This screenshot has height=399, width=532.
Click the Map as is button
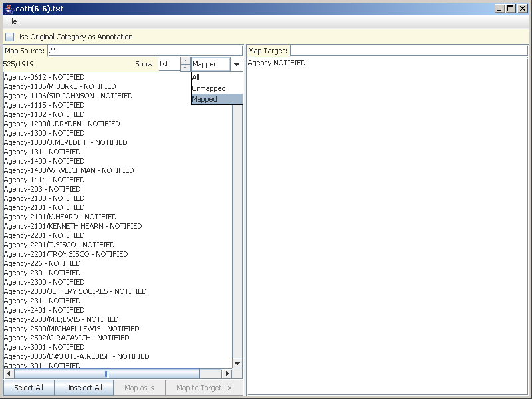(139, 388)
